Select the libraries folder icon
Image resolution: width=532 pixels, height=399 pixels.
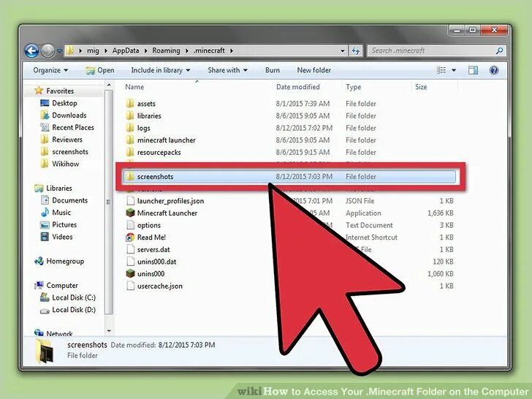point(130,115)
